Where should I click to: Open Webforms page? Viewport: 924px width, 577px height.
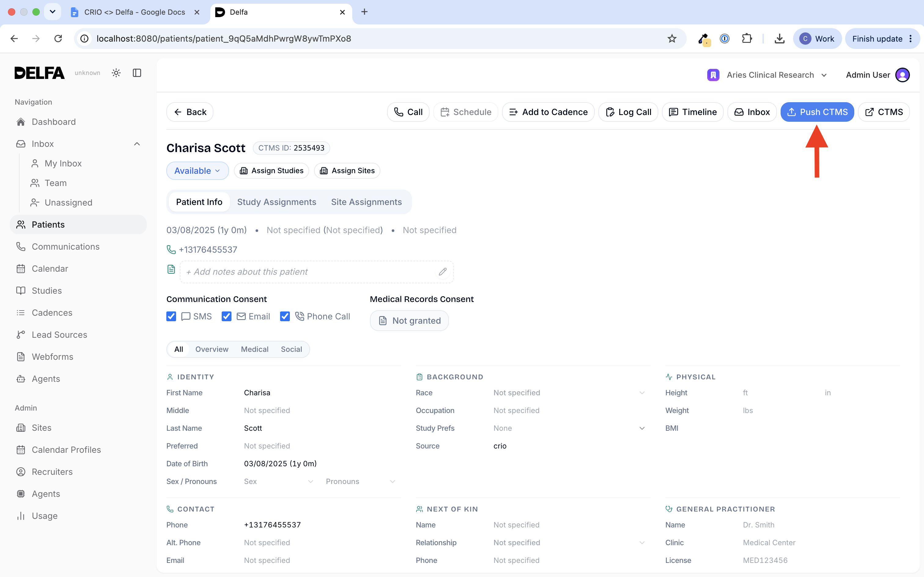78,357
